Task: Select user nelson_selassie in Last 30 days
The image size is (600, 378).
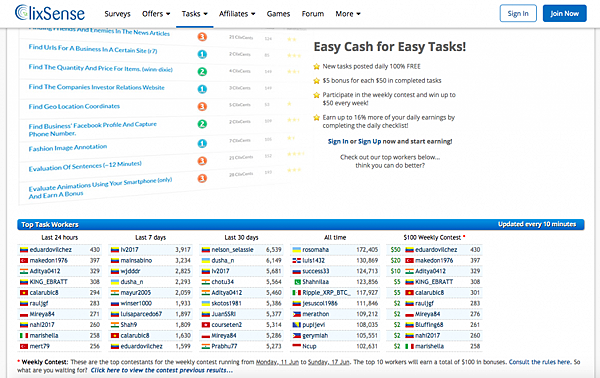Action: point(232,250)
